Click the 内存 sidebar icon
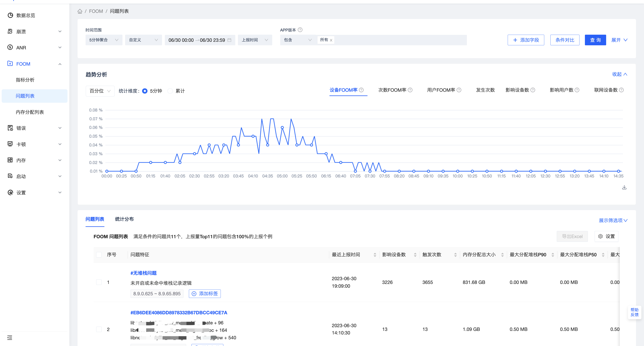 coord(10,160)
